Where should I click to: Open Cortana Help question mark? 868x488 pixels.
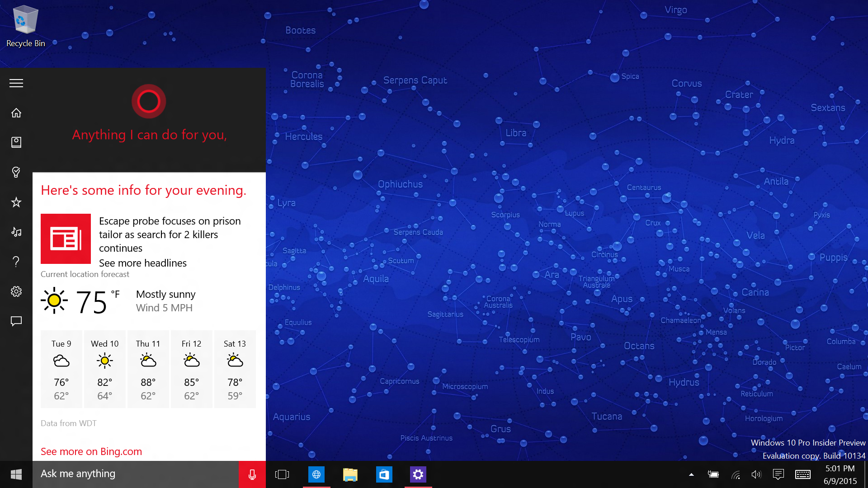click(x=16, y=262)
